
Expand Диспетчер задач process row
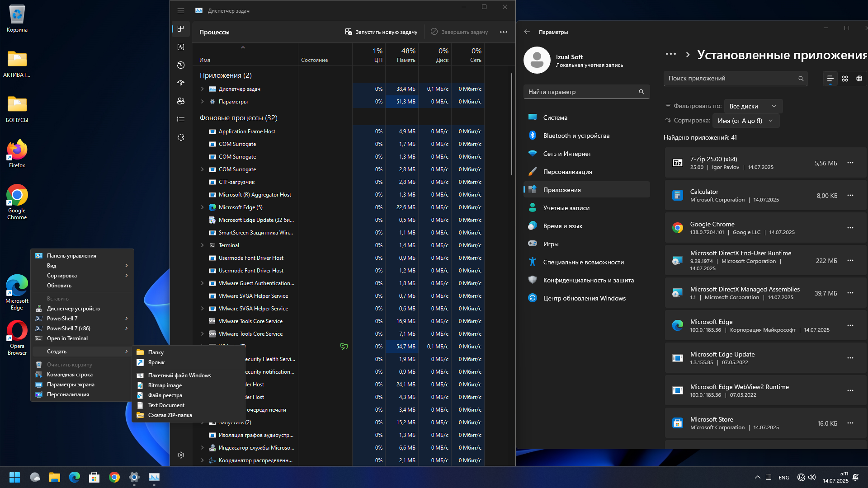pos(203,89)
